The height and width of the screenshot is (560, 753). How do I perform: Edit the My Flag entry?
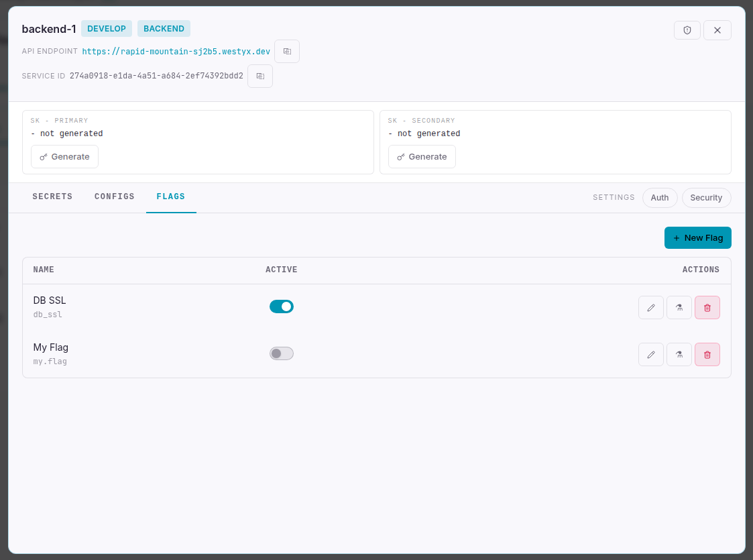[650, 355]
